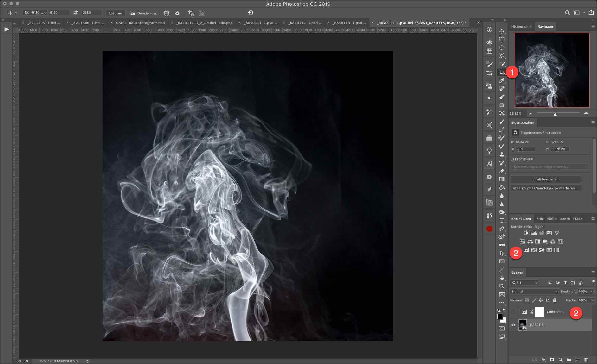Toggle Quick Mask mode
This screenshot has height=364, width=597.
coord(502,329)
